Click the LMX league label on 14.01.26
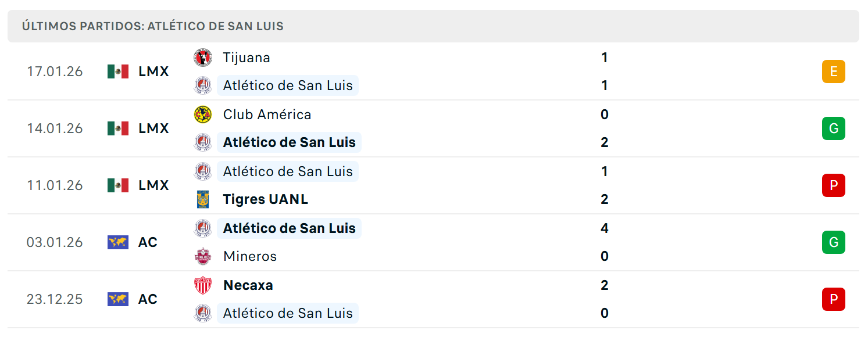This screenshot has height=337, width=868. [x=153, y=128]
